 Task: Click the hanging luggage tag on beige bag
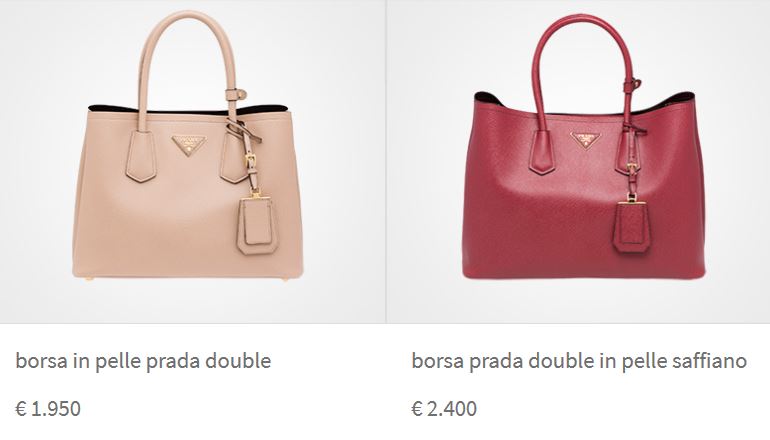click(254, 225)
